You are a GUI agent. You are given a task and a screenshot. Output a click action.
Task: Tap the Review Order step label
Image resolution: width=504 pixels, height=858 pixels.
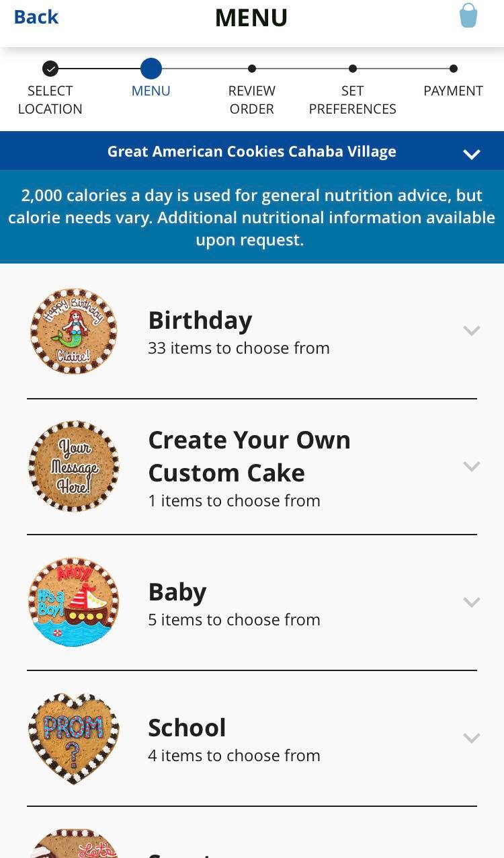coord(252,100)
